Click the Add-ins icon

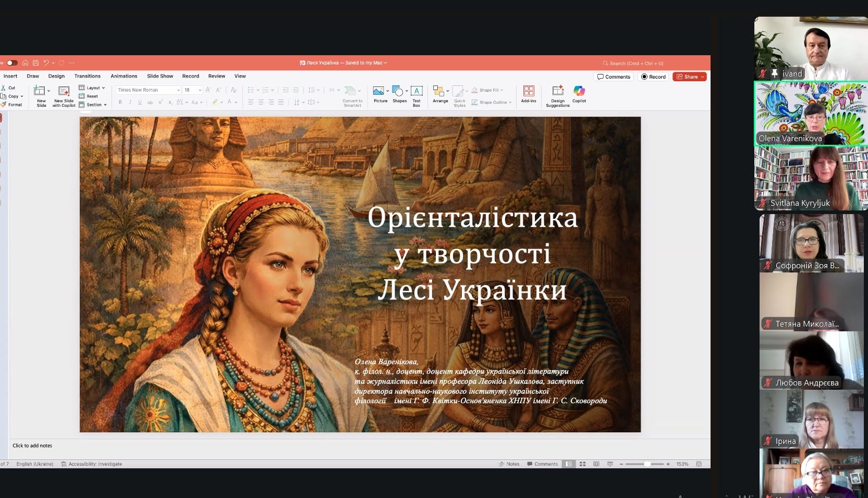pos(529,95)
